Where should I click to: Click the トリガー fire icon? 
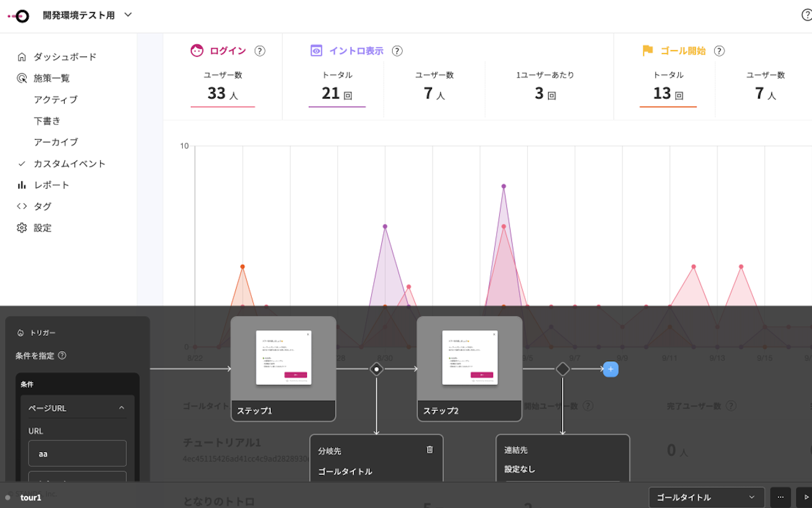coord(20,333)
